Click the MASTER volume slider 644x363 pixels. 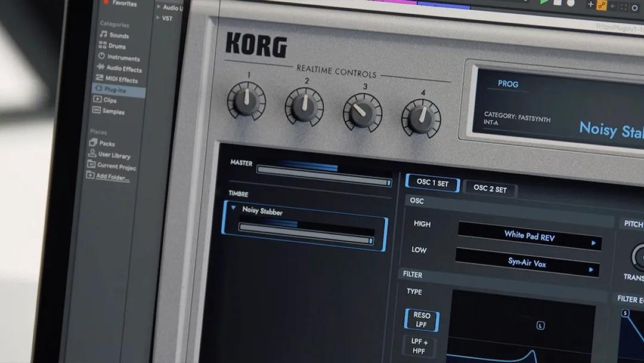coord(324,175)
